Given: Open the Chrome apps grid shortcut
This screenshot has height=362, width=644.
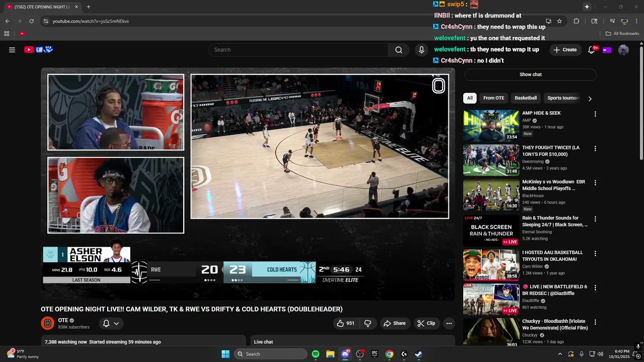Looking at the screenshot, I should click(7, 34).
